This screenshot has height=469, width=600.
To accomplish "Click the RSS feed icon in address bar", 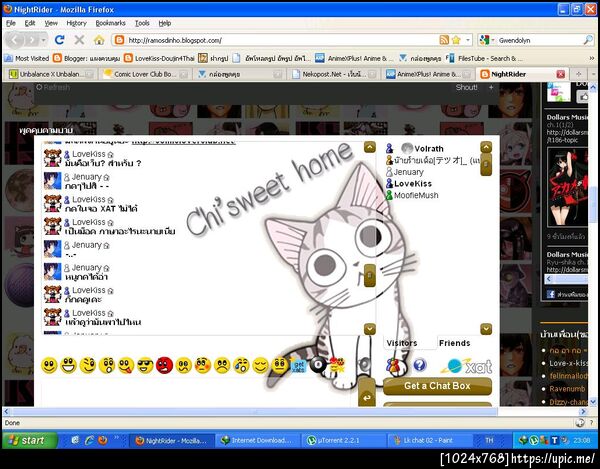I will [x=444, y=40].
